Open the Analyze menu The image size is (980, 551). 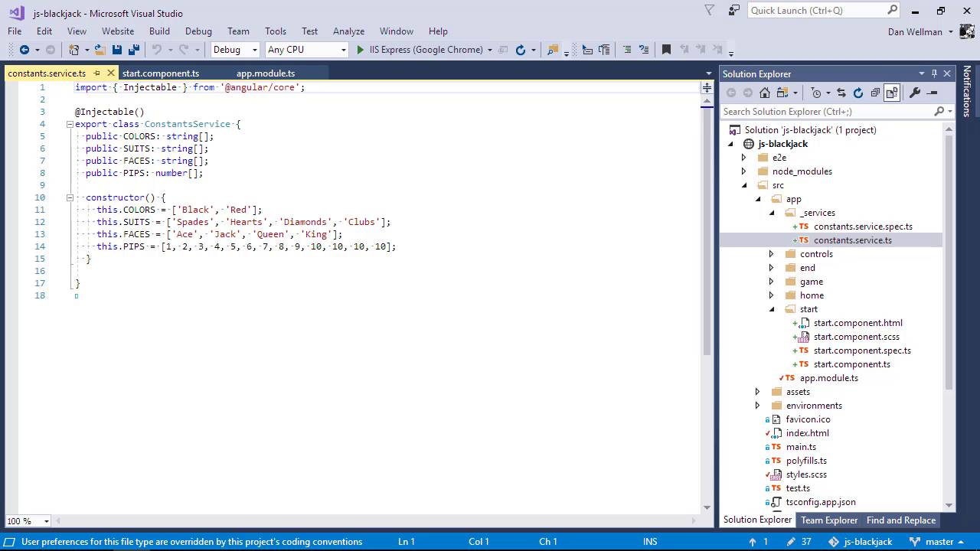coord(348,31)
